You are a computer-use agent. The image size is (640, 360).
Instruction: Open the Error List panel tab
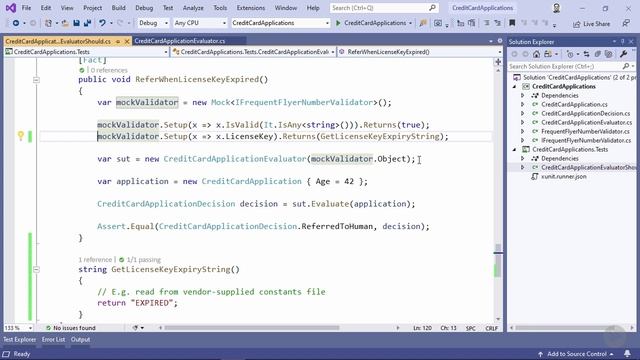click(x=53, y=340)
